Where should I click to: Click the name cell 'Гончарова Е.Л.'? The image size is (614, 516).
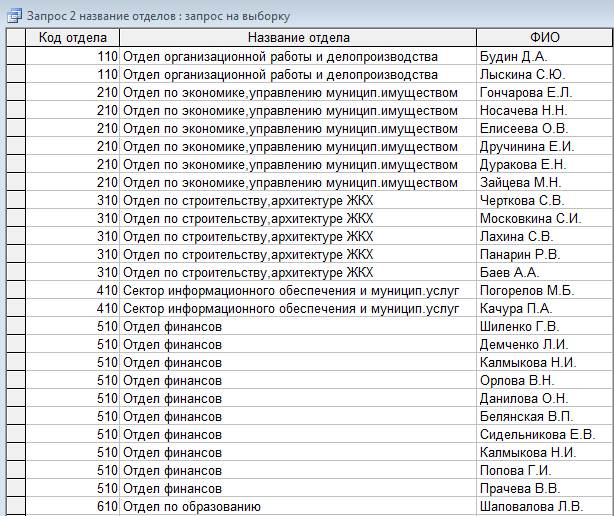[545, 92]
